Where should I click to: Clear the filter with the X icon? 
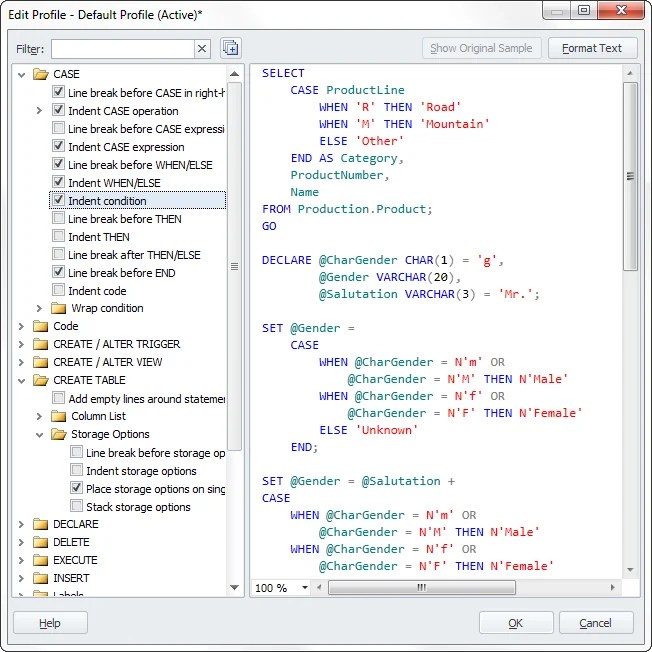click(202, 49)
